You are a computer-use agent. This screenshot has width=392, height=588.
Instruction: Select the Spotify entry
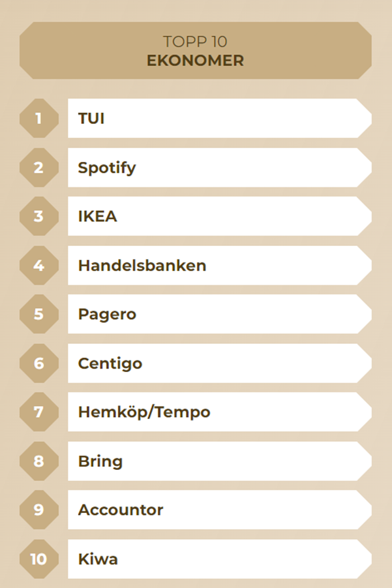pos(220,167)
